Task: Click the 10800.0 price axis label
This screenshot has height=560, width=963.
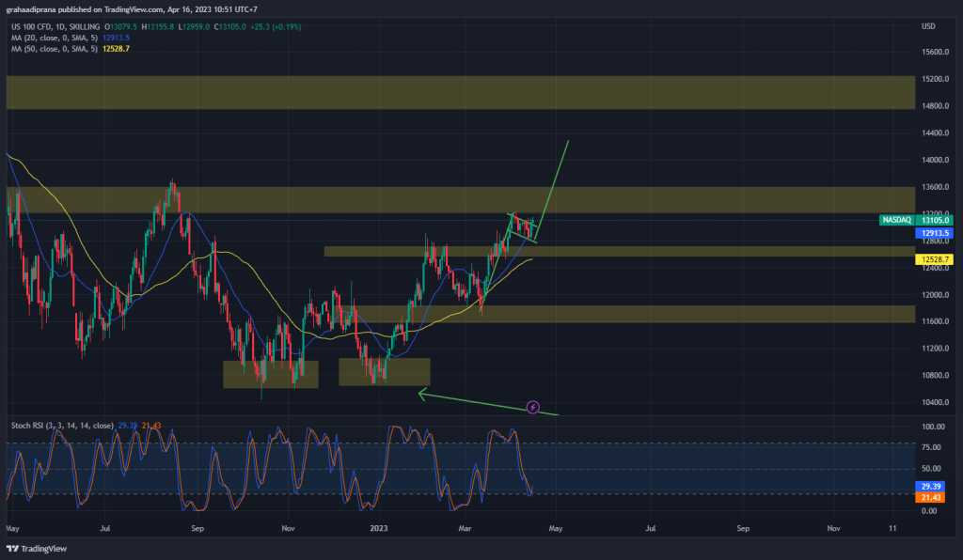Action: [936, 376]
